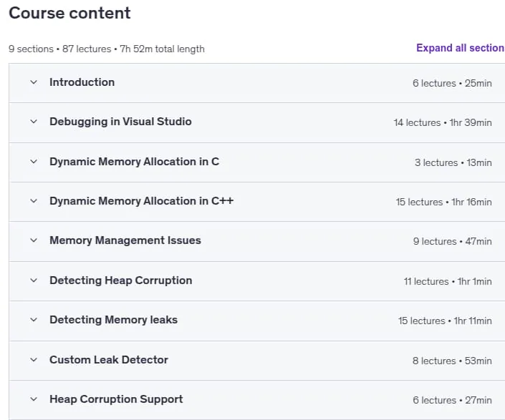The image size is (505, 420).
Task: Open Memory Management Issues title
Action: (x=125, y=240)
